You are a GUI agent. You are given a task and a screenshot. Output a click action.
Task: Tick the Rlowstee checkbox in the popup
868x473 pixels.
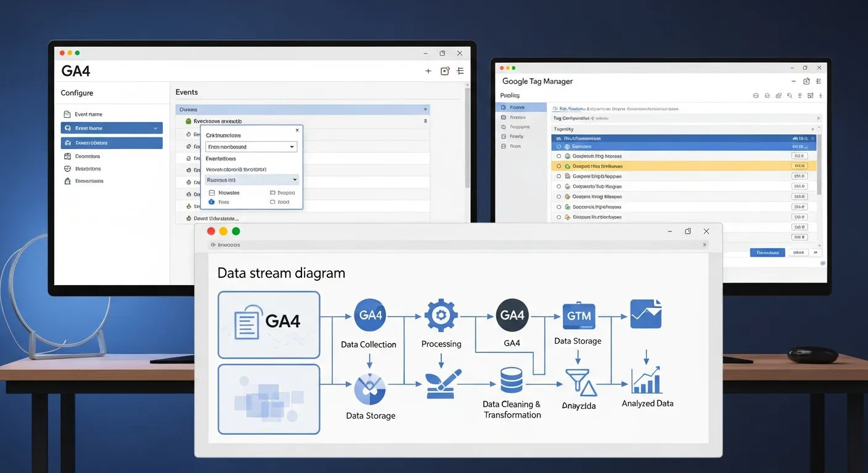point(212,193)
